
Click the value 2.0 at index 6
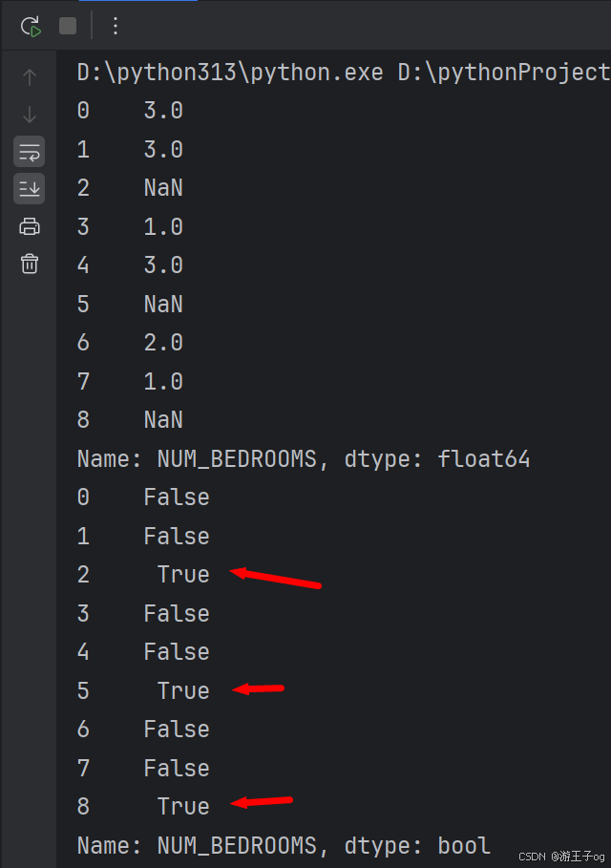[x=163, y=343]
